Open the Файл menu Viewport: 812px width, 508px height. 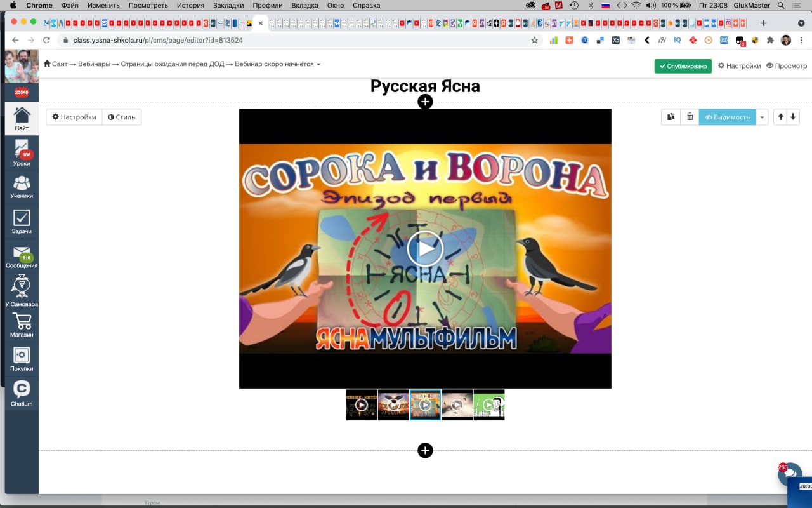pyautogui.click(x=70, y=5)
